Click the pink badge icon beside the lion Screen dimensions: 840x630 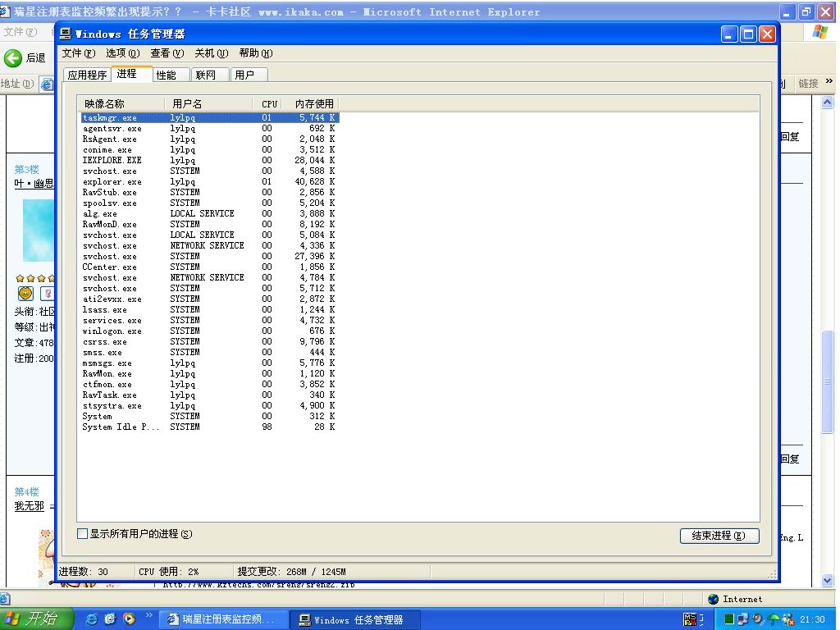(47, 293)
